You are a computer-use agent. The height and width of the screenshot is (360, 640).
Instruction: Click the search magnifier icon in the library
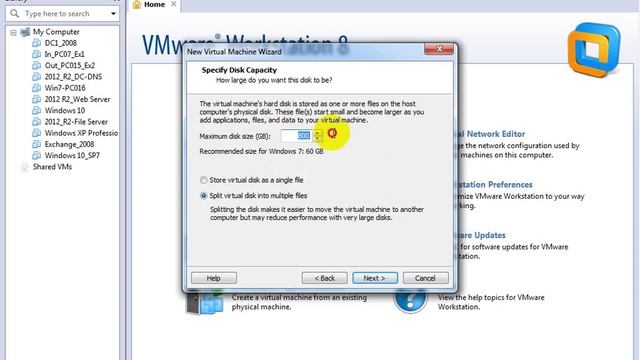[15, 13]
